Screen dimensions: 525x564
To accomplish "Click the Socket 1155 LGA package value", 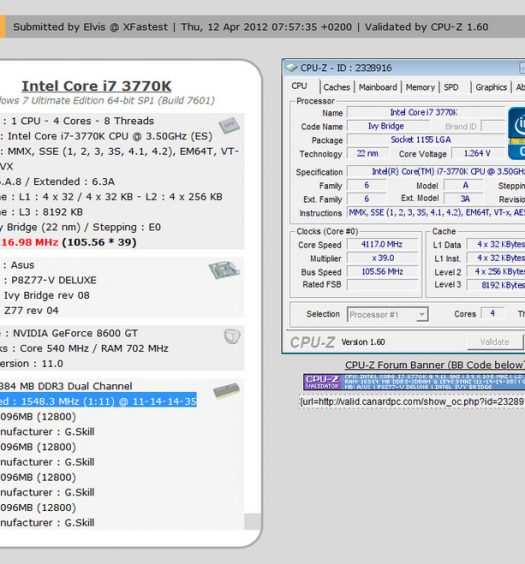I will [x=426, y=140].
